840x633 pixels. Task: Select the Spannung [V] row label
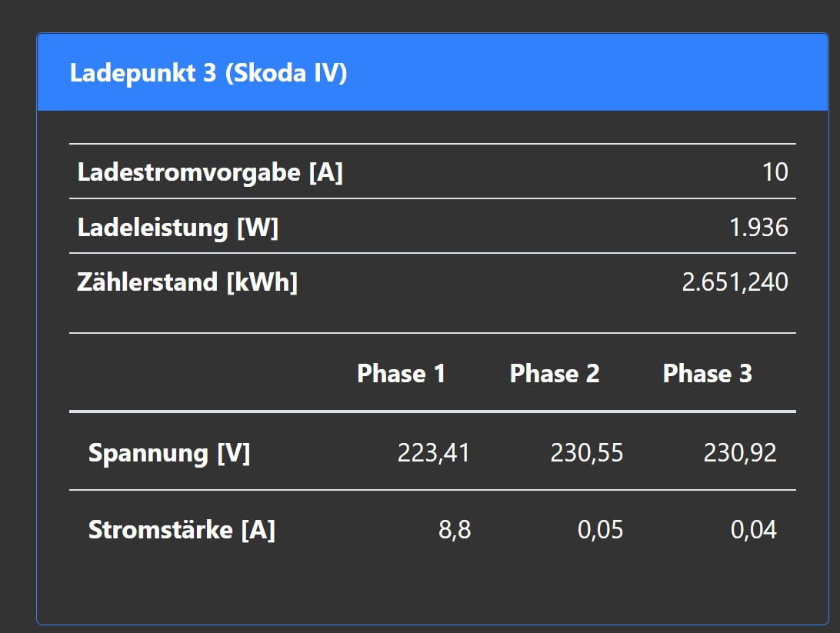[x=169, y=453]
